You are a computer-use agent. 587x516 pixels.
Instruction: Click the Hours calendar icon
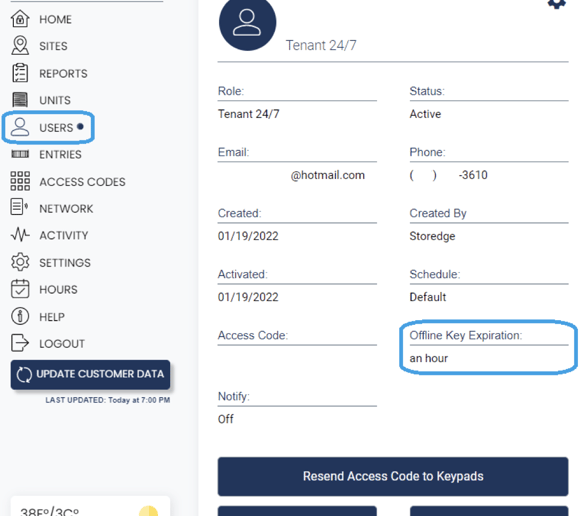(20, 289)
